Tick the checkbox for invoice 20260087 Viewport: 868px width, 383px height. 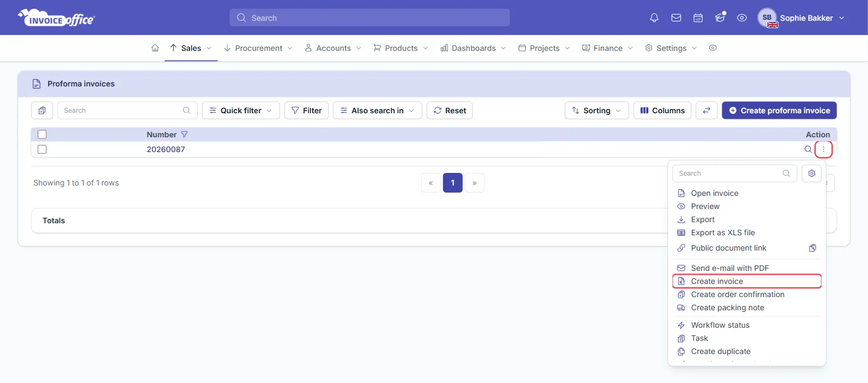tap(42, 149)
